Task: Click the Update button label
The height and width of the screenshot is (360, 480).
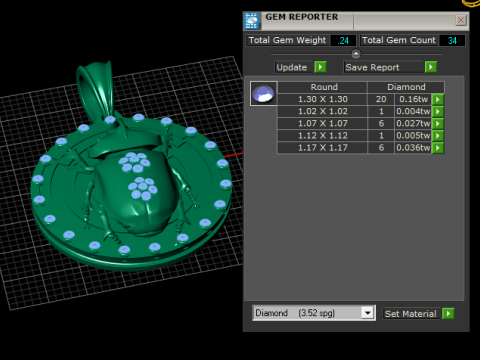Action: pos(294,67)
